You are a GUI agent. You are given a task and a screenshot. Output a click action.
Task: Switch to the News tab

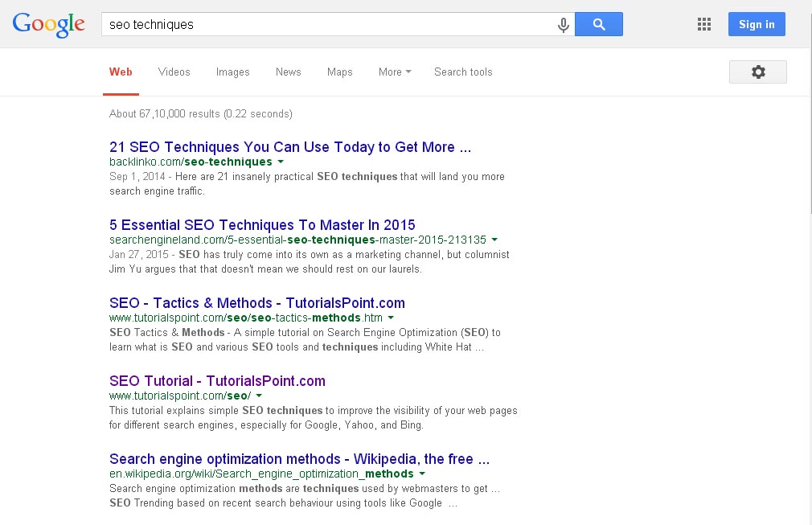click(x=288, y=72)
